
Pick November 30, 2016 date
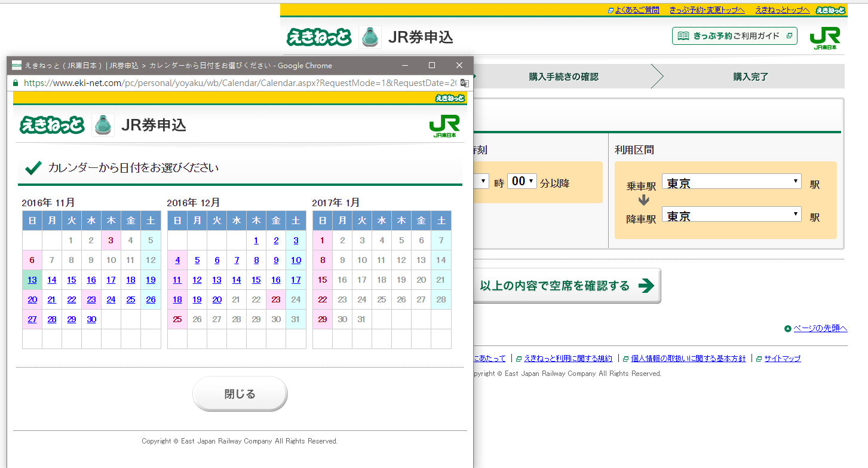pos(91,319)
